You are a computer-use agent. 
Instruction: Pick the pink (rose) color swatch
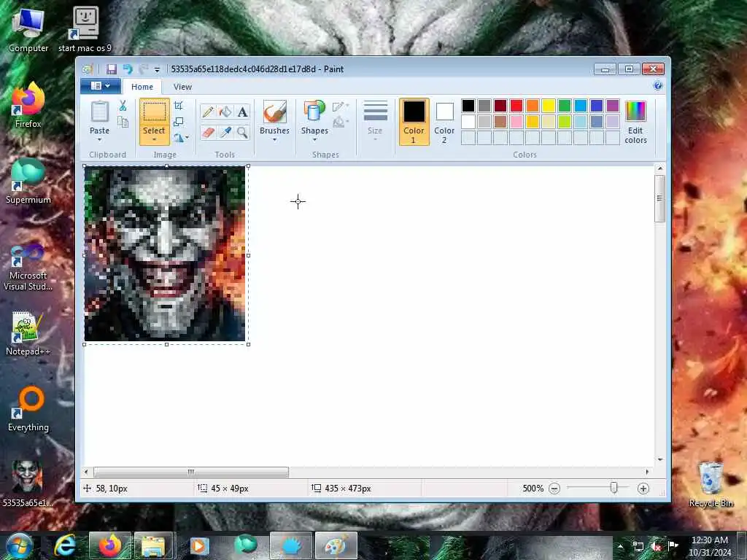[x=516, y=122]
